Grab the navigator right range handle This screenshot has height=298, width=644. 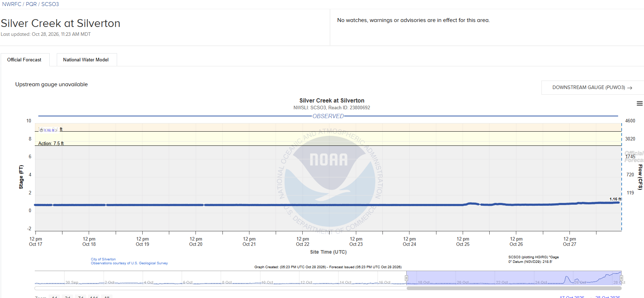click(621, 278)
